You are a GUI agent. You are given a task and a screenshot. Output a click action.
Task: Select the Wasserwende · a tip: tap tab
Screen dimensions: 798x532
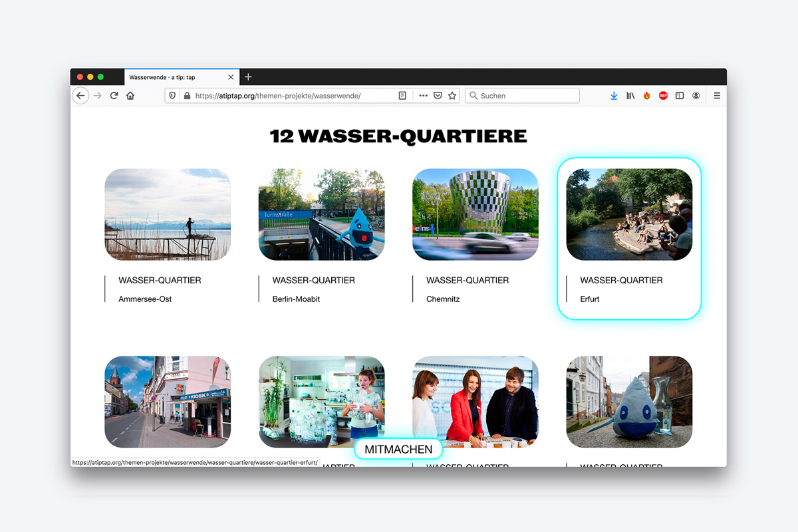tap(182, 77)
